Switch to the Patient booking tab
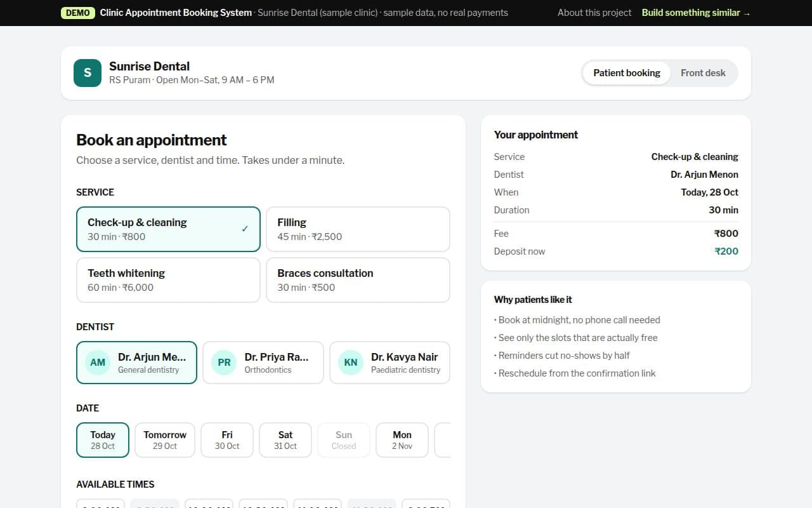 627,73
